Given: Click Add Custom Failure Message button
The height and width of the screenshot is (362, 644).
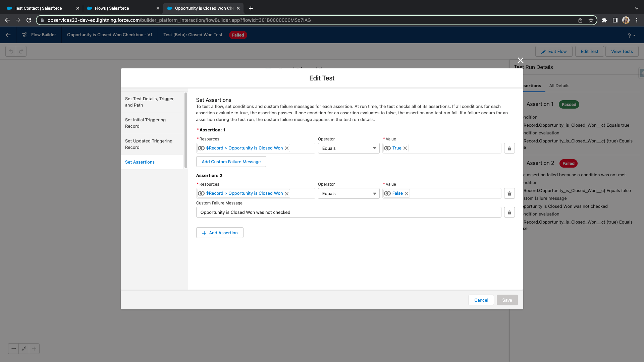Looking at the screenshot, I should 231,162.
